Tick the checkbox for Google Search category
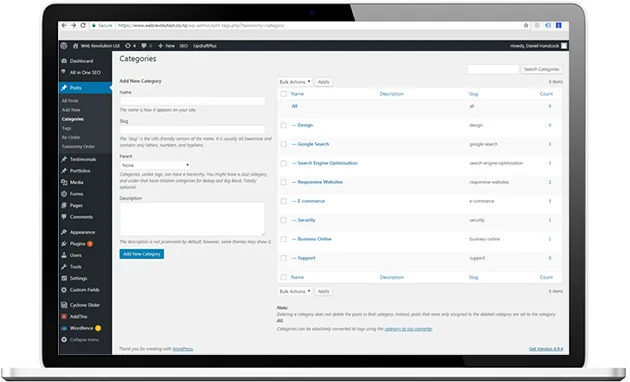630x382 pixels. (x=284, y=144)
